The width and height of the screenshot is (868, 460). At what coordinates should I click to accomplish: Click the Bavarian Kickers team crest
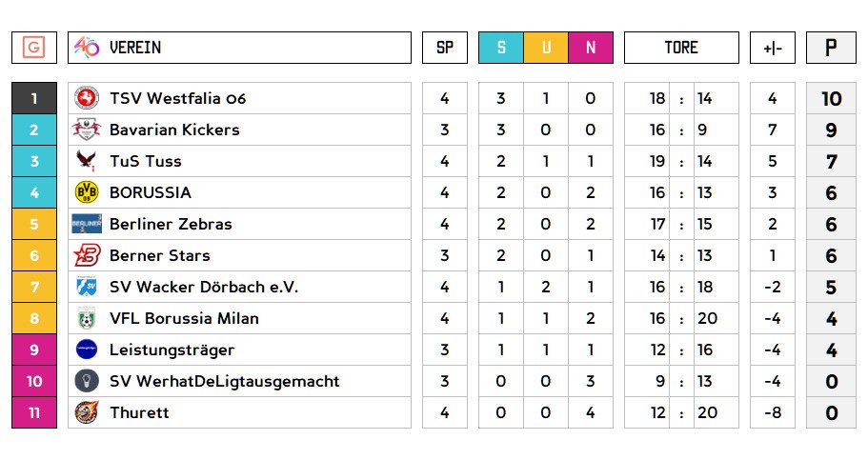point(87,130)
